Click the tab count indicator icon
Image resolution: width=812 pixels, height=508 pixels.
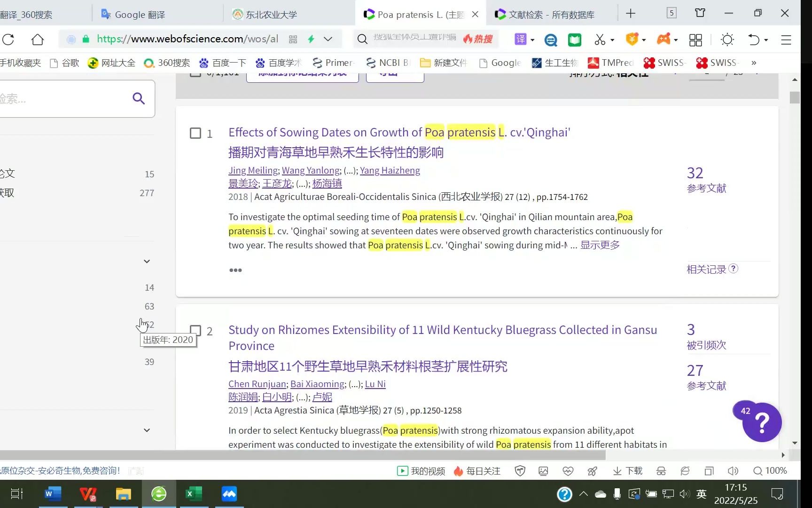pos(671,13)
